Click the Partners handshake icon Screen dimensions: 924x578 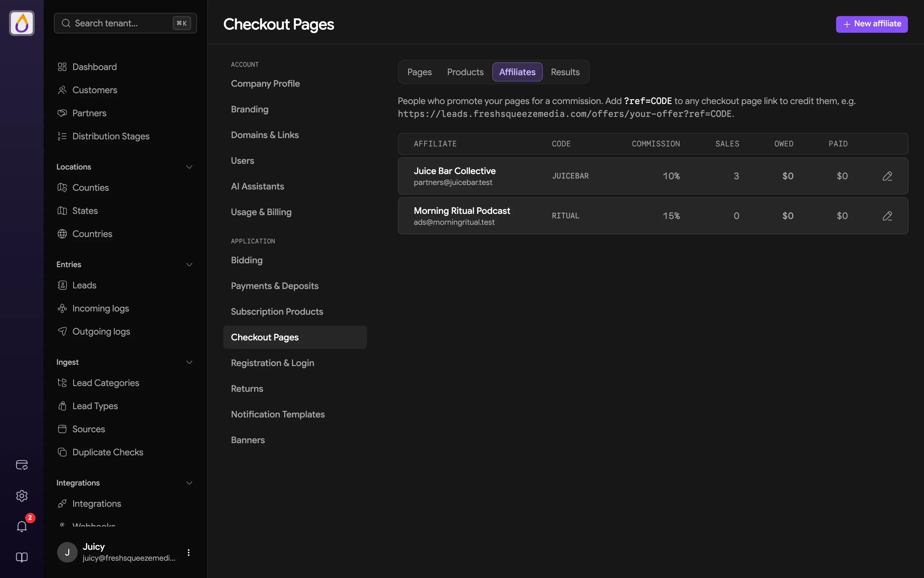coord(62,113)
